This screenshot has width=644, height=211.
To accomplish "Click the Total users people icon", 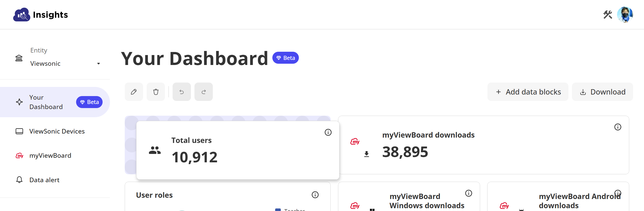I will click(155, 150).
